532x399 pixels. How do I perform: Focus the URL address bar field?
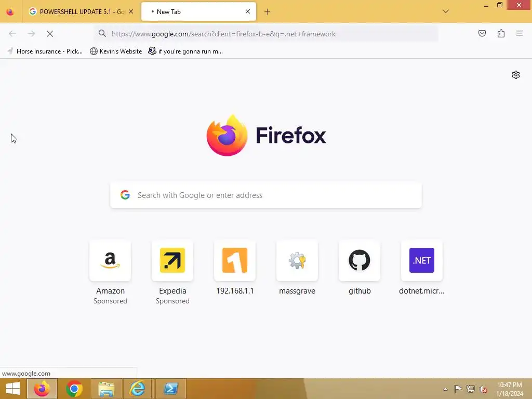(267, 34)
